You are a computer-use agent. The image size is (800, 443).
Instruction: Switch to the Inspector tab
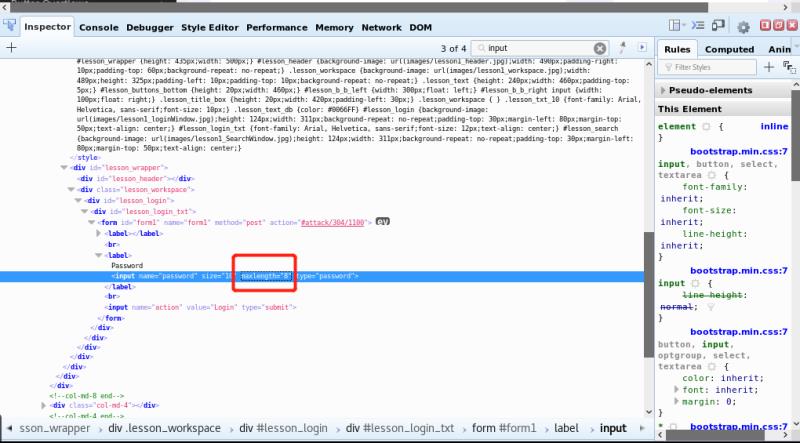click(x=47, y=27)
